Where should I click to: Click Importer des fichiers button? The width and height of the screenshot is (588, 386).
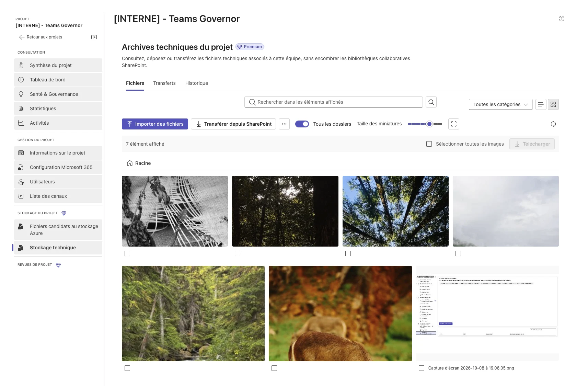coord(155,124)
